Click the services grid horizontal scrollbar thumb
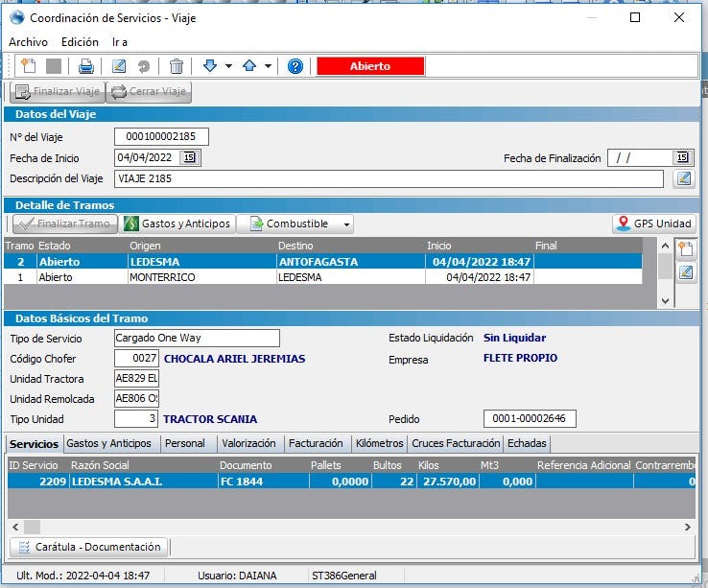 click(32, 527)
